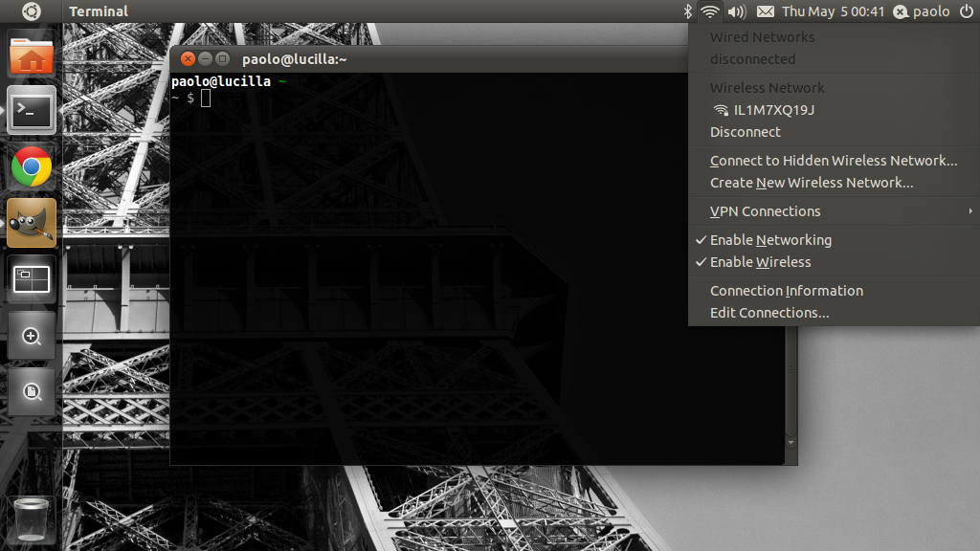Image resolution: width=980 pixels, height=551 pixels.
Task: Minimize the paolo@lucilla terminal window
Action: pos(205,58)
